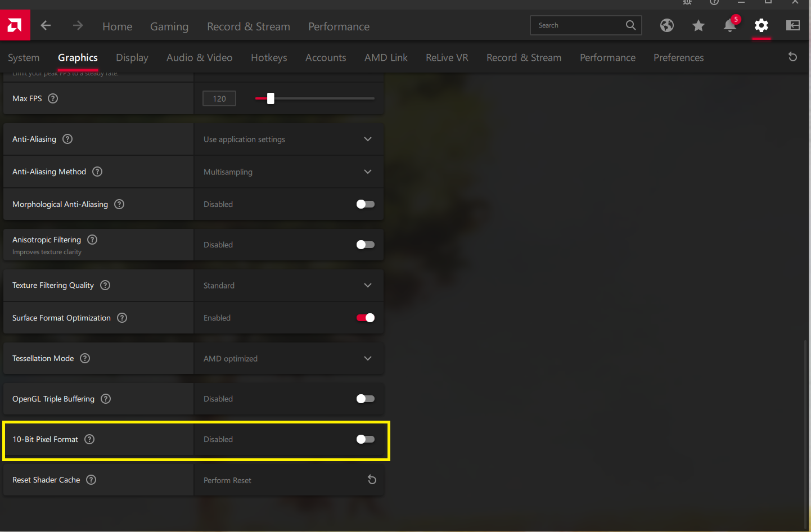Open the Accounts tab
Viewport: 811px width, 532px height.
326,57
